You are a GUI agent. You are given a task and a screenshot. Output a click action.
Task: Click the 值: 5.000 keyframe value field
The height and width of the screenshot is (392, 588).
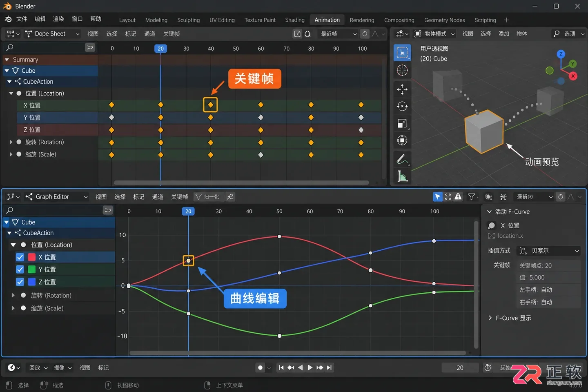549,278
